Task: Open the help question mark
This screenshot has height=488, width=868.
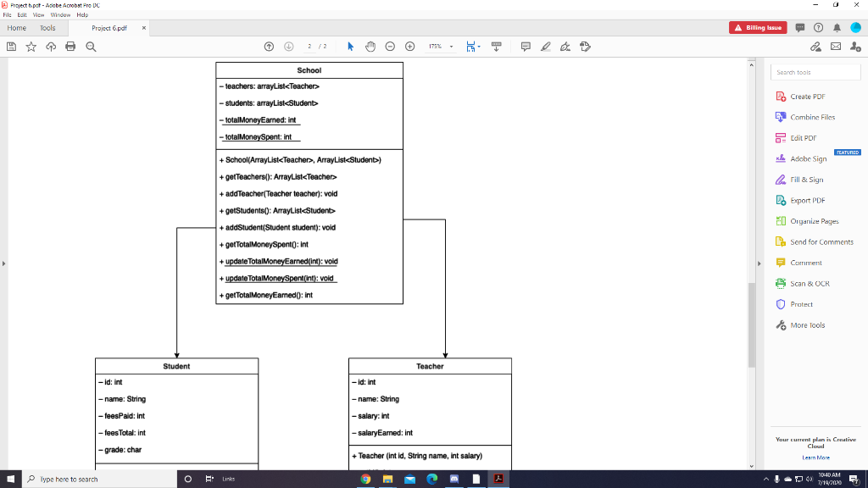Action: pos(818,28)
